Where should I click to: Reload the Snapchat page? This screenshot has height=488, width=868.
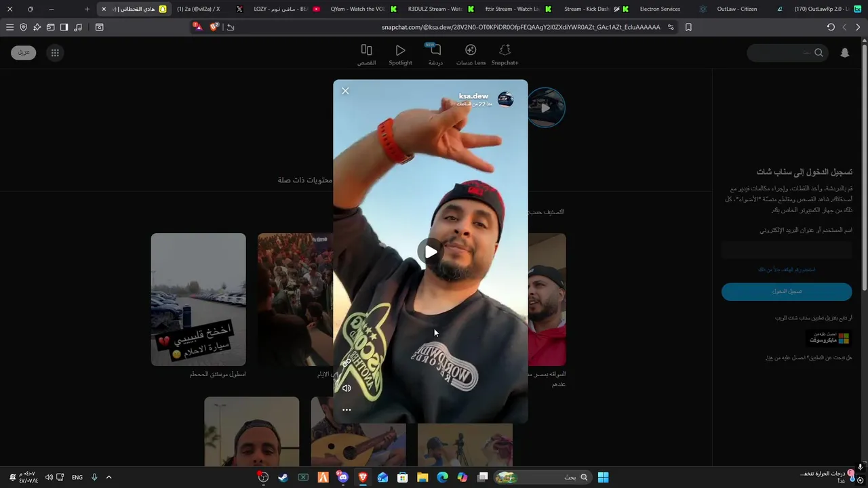[x=831, y=27]
